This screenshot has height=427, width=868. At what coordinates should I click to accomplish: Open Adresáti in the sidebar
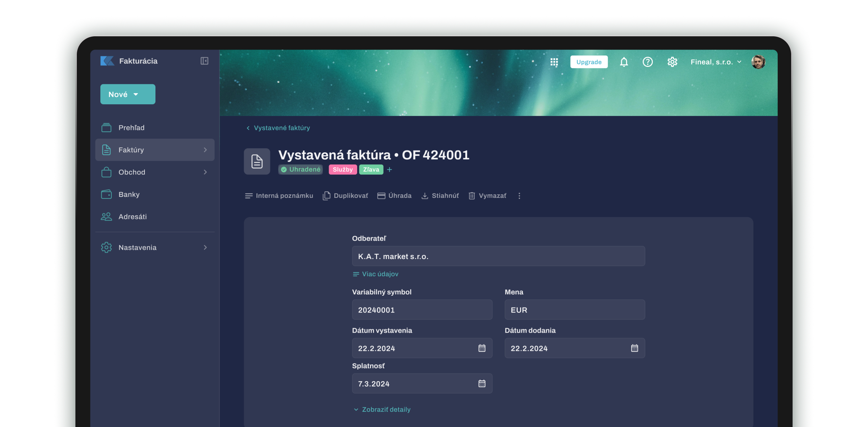tap(132, 217)
